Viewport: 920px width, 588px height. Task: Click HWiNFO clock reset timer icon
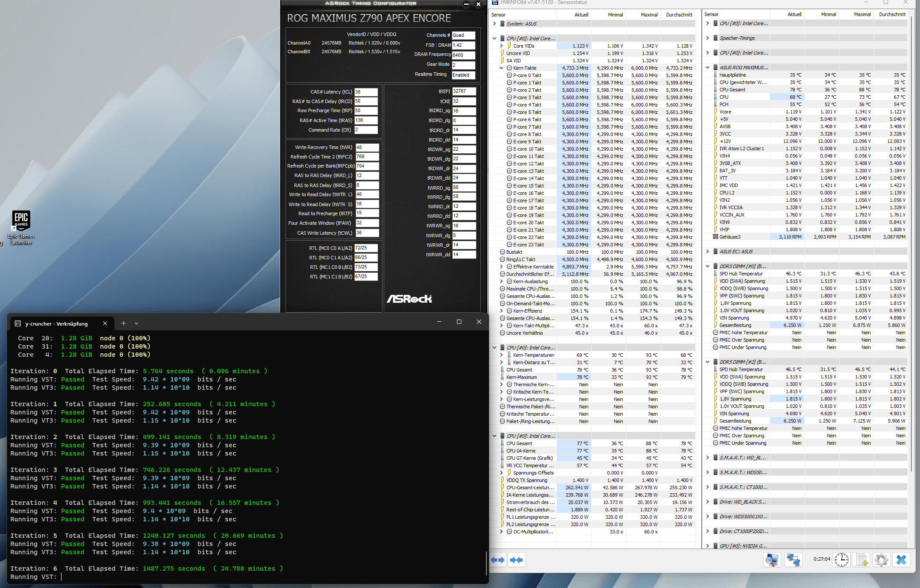pos(842,560)
